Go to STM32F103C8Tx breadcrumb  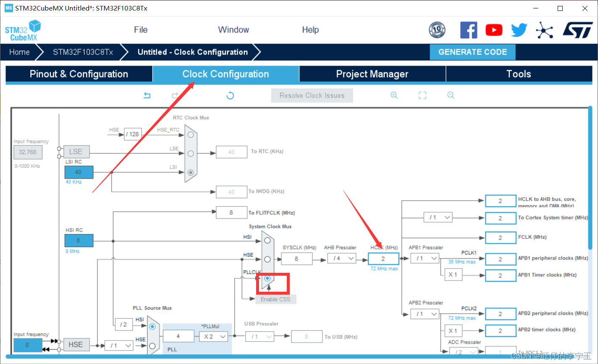click(x=83, y=52)
